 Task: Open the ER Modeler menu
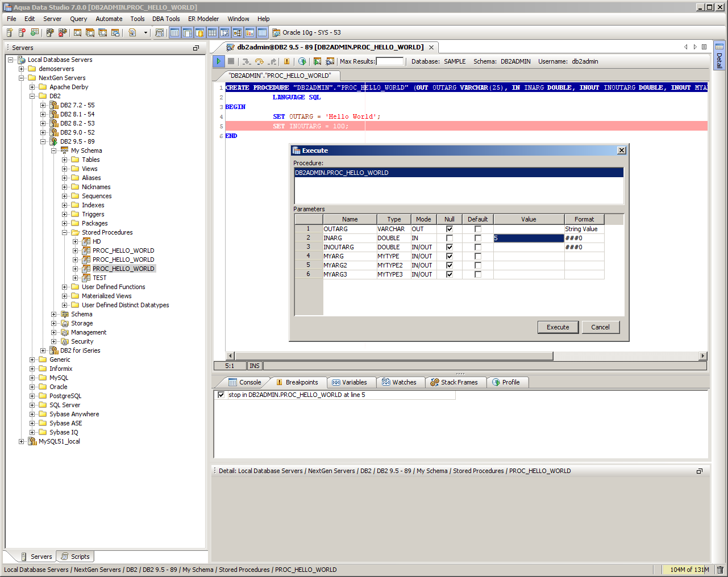coord(203,19)
